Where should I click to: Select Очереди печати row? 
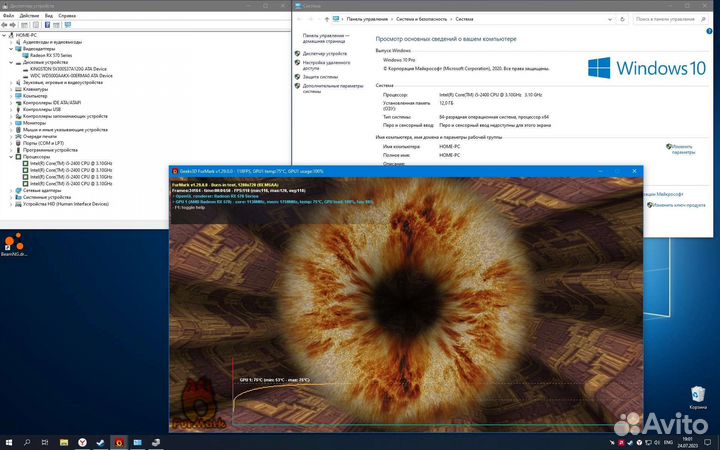pos(39,136)
